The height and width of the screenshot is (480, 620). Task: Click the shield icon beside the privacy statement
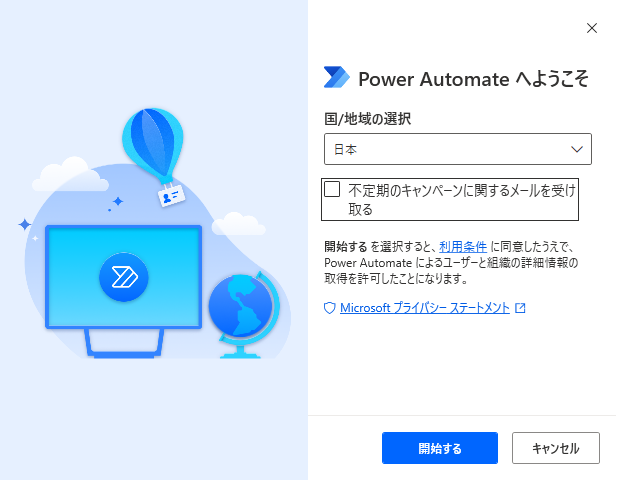(329, 308)
